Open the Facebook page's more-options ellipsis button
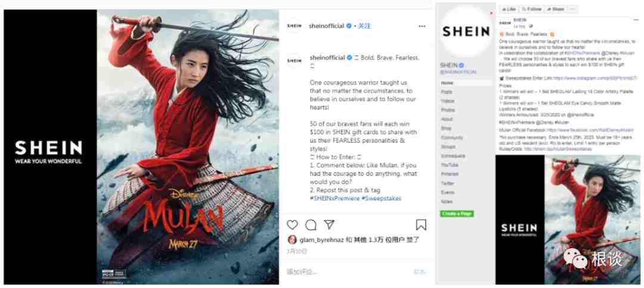The height and width of the screenshot is (288, 644). coord(573,8)
